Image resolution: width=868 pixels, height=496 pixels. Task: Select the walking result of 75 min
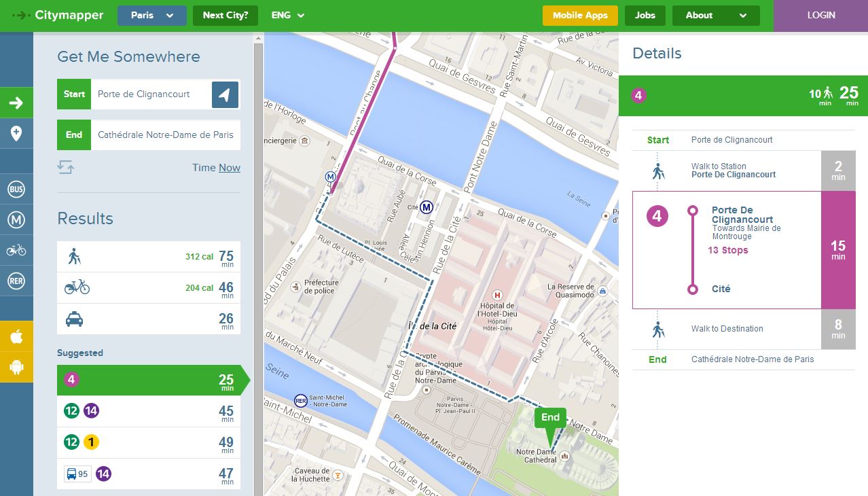[x=149, y=257]
